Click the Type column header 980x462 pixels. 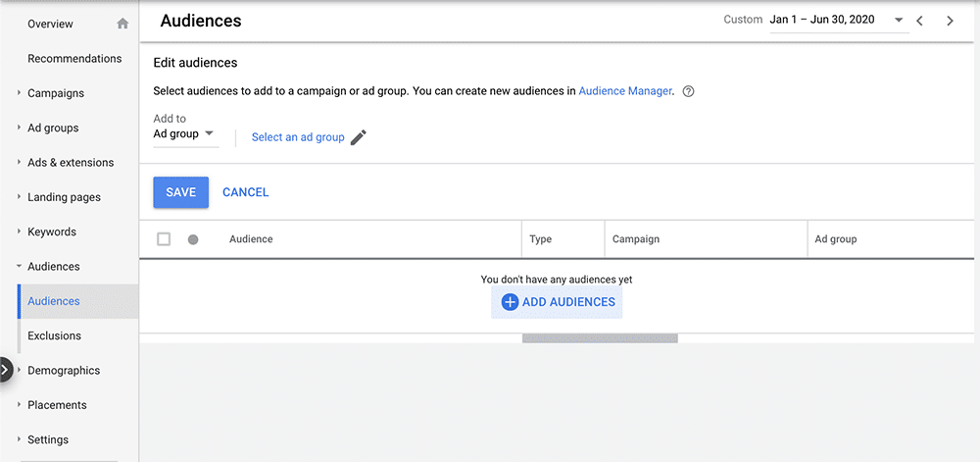(x=541, y=239)
